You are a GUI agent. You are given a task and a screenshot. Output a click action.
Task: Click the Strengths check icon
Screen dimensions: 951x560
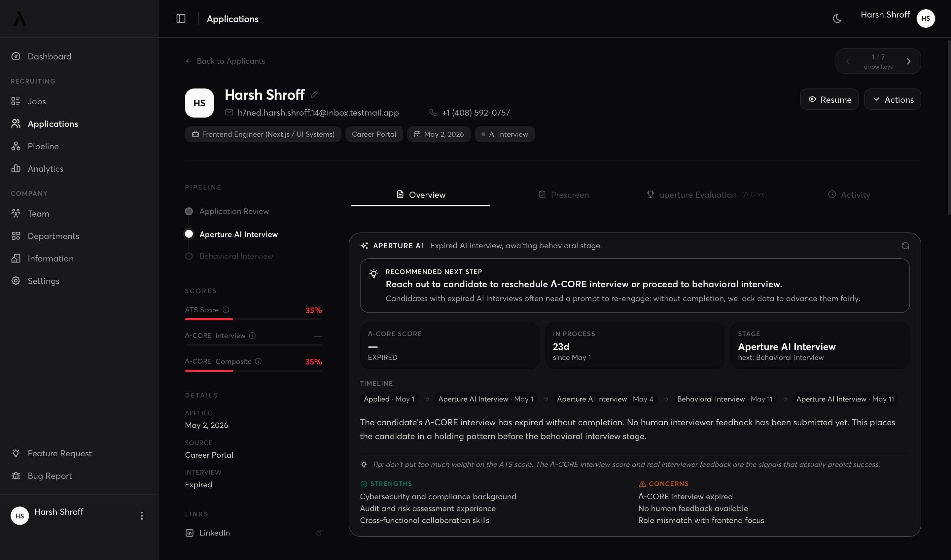coord(364,484)
